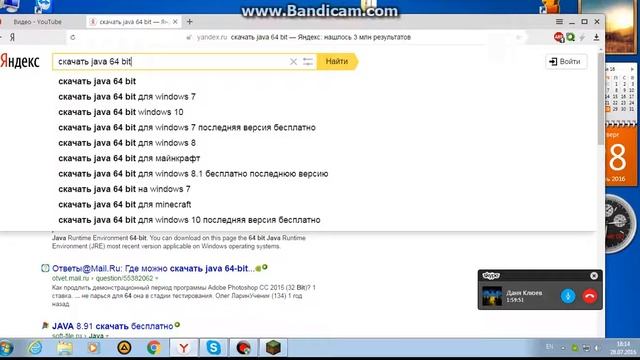Pick suggestion 'скачать java 64 bit для minecraft'
640x360 pixels.
coord(124,204)
